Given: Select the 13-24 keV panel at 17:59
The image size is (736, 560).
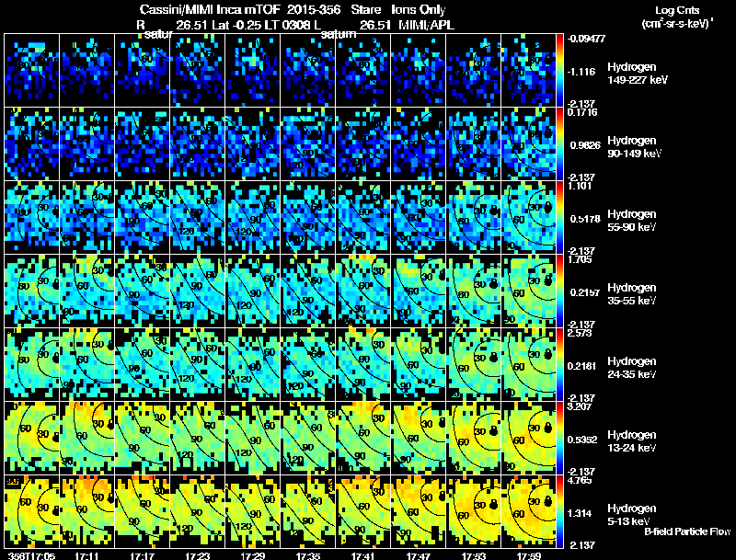Looking at the screenshot, I should pyautogui.click(x=528, y=439).
